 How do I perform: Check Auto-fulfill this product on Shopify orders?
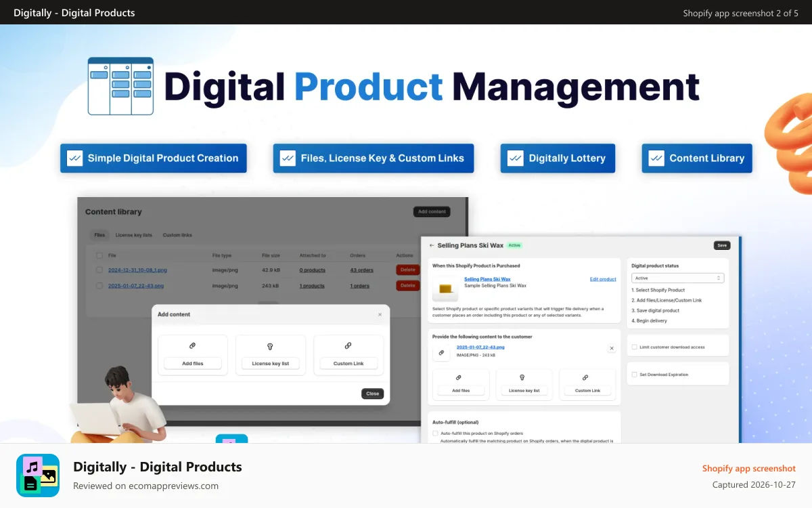(x=435, y=433)
